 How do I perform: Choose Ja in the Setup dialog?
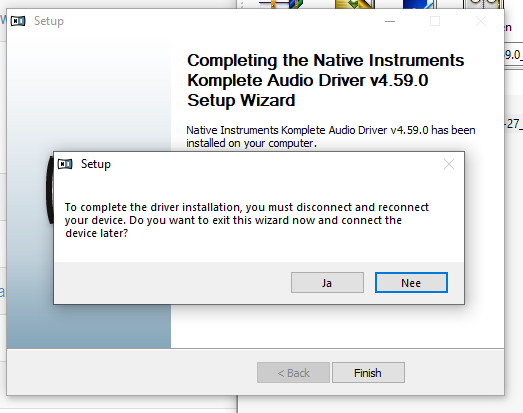click(327, 283)
